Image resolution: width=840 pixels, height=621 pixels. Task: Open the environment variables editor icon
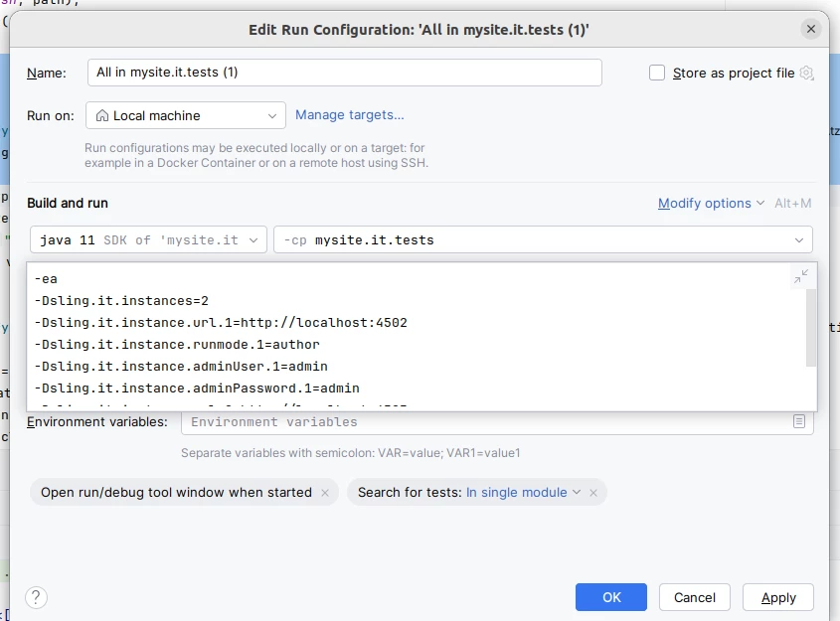point(799,422)
